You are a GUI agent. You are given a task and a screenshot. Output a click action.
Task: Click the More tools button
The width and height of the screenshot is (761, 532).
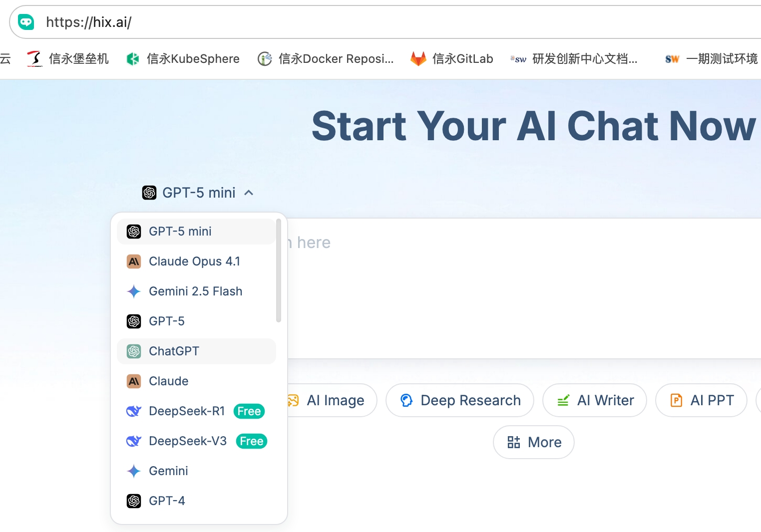point(534,442)
